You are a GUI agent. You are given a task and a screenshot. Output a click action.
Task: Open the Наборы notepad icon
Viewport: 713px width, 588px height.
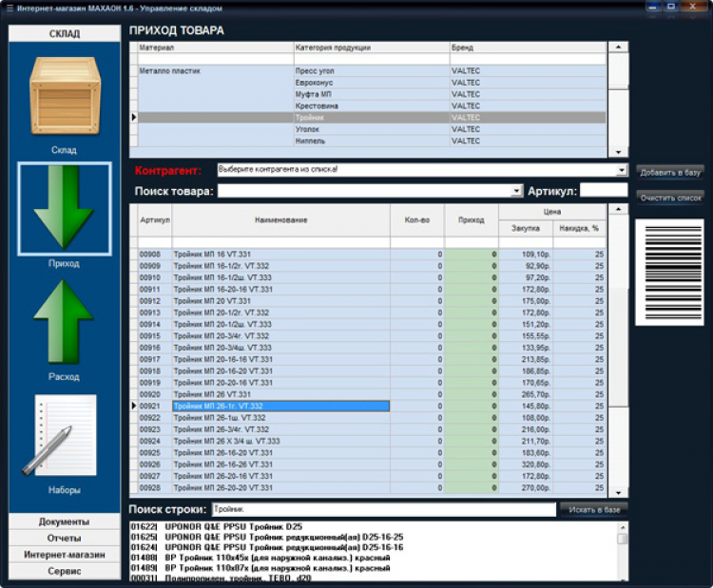[x=61, y=435]
